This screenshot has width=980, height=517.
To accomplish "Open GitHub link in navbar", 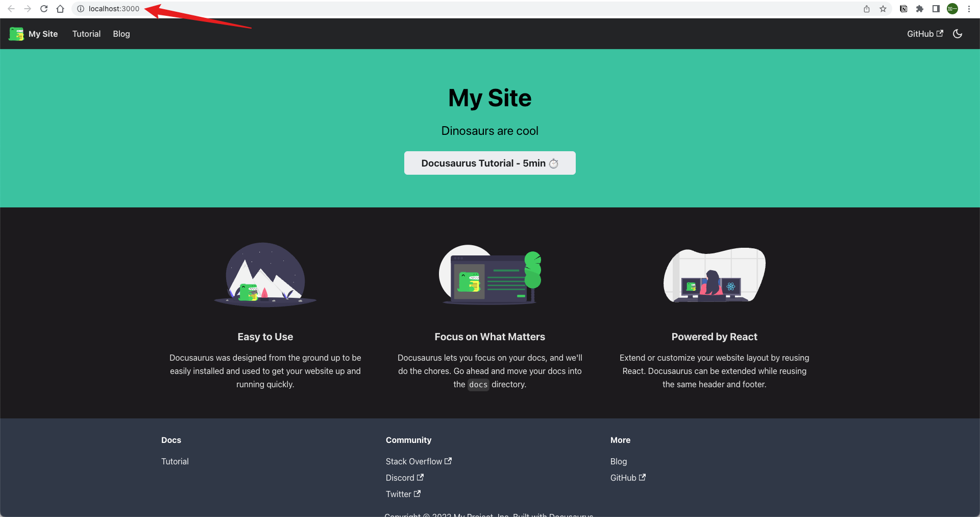I will [x=925, y=34].
